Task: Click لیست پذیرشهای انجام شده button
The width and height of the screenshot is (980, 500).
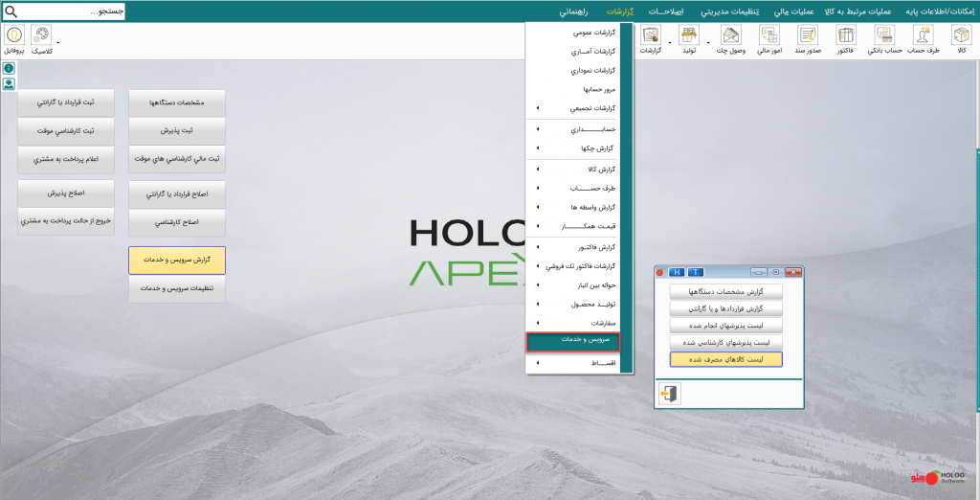Action: click(x=725, y=326)
